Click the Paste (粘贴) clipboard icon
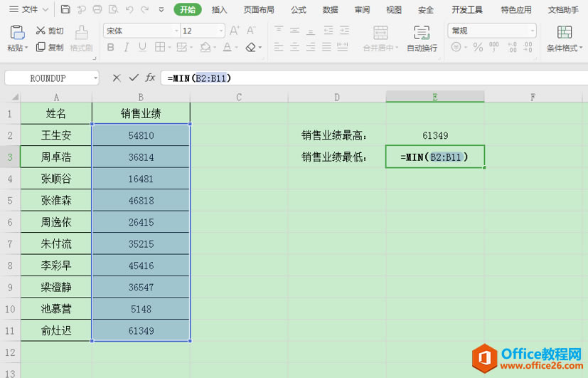 pyautogui.click(x=17, y=33)
